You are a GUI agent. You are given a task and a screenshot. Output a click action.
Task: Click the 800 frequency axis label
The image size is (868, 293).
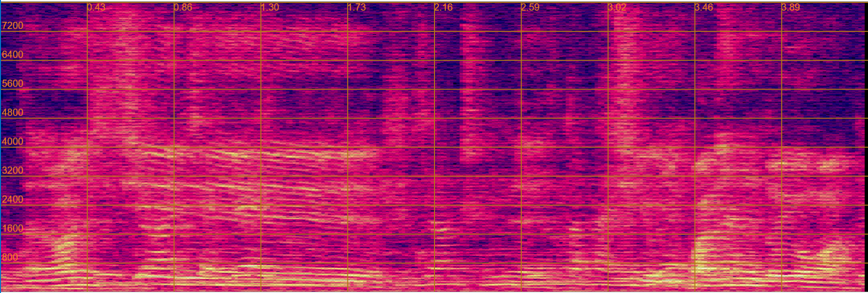tap(10, 257)
